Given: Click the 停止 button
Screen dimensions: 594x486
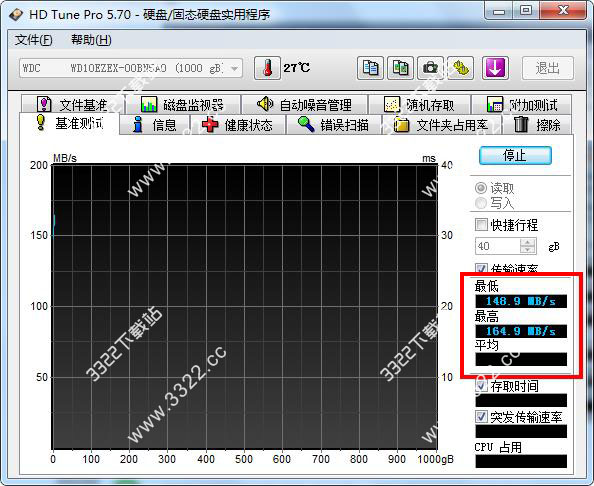Looking at the screenshot, I should pos(515,155).
